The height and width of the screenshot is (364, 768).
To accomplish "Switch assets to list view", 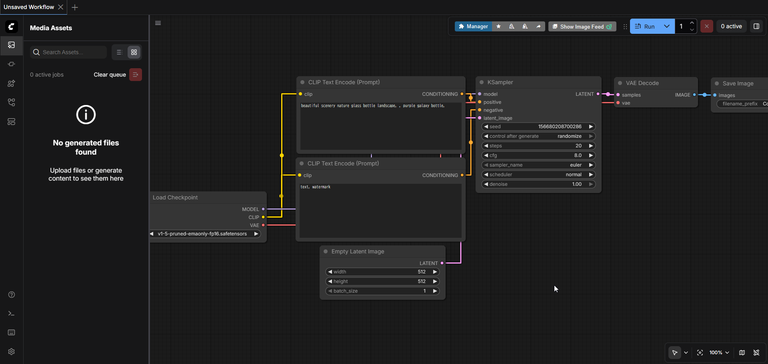I will [x=119, y=52].
